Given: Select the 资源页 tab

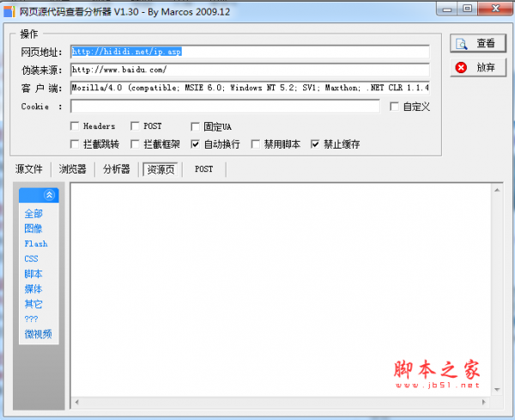Looking at the screenshot, I should [x=161, y=169].
